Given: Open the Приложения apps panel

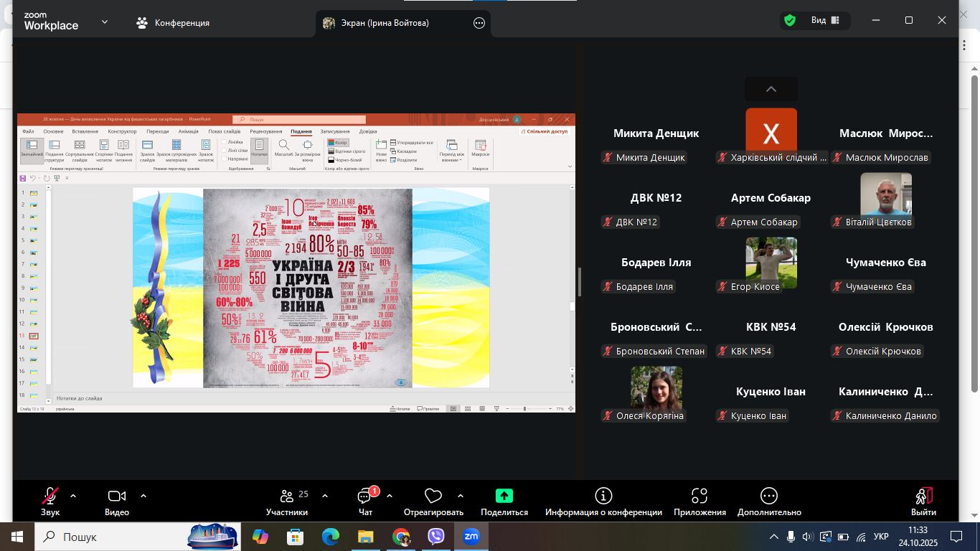Looking at the screenshot, I should tap(699, 496).
